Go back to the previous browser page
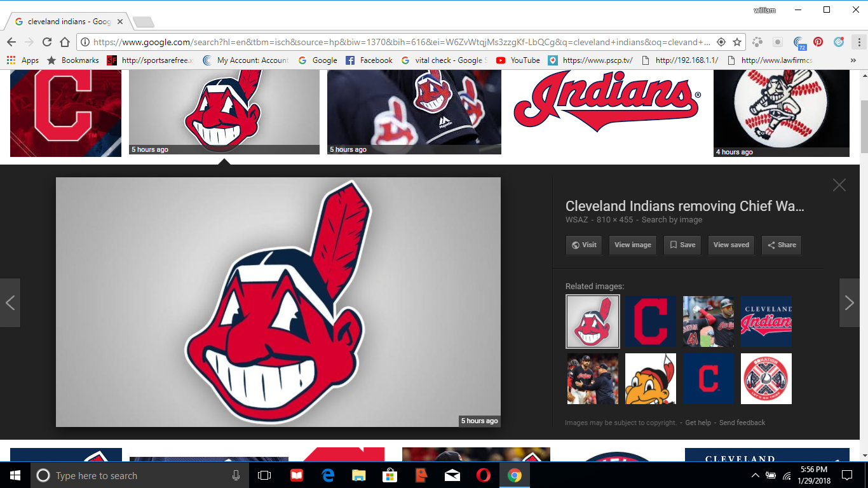The width and height of the screenshot is (868, 488). tap(11, 42)
